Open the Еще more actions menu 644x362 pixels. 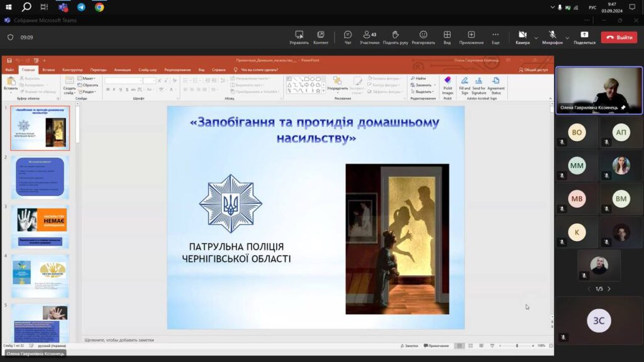(496, 37)
